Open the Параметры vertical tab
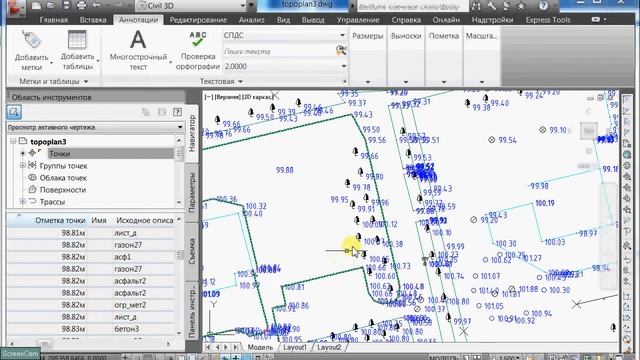640x360 pixels. 192,192
